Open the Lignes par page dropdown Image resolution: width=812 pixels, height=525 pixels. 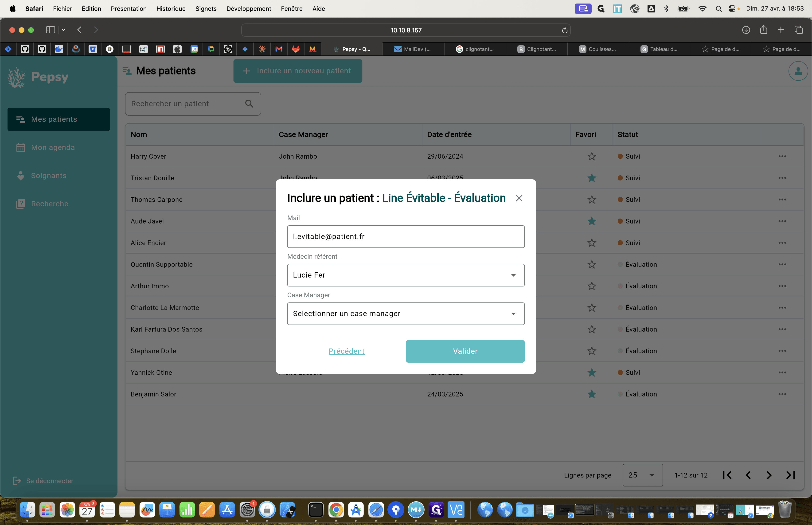point(642,475)
